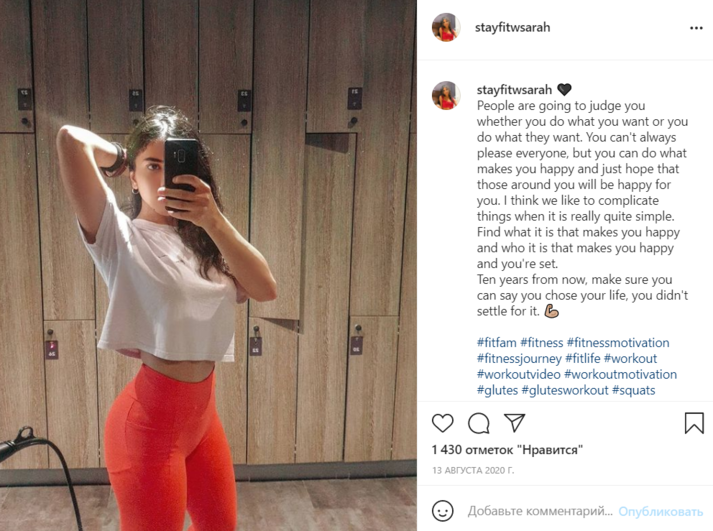Open emoji picker smiley icon
Screen dimensions: 713x531
coord(442,511)
